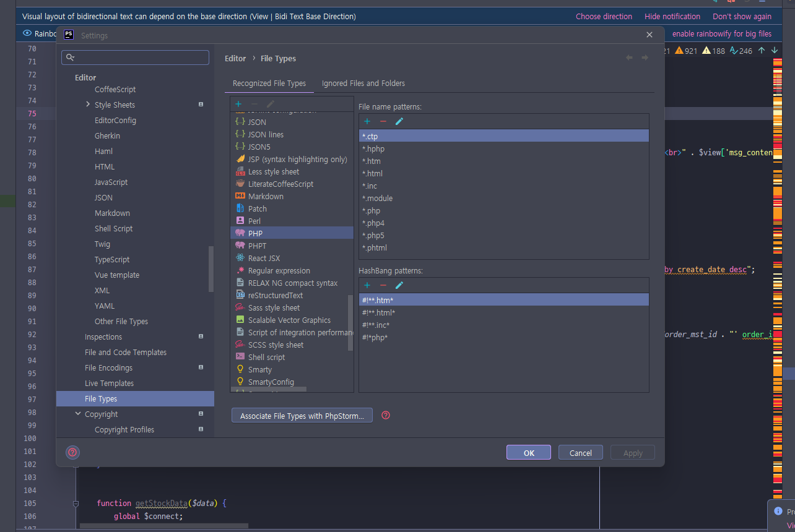Select the *.phtml file name pattern

(504, 247)
